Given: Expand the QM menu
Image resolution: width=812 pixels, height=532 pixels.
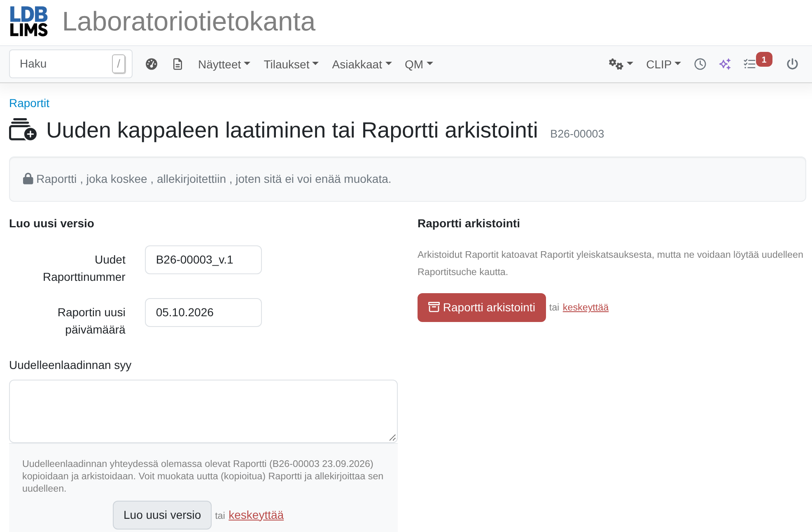Looking at the screenshot, I should [x=419, y=64].
